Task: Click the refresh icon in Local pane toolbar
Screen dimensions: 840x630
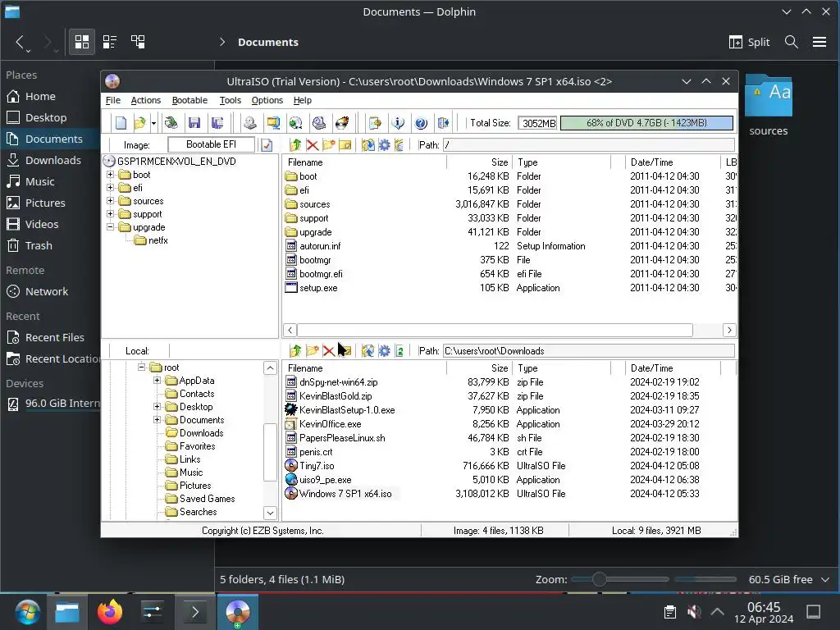Action: [399, 351]
